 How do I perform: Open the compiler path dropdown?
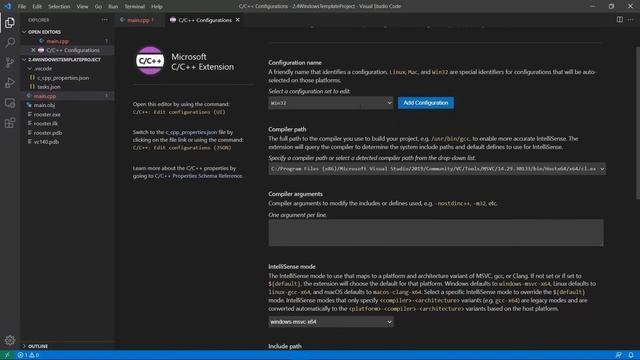pos(437,169)
